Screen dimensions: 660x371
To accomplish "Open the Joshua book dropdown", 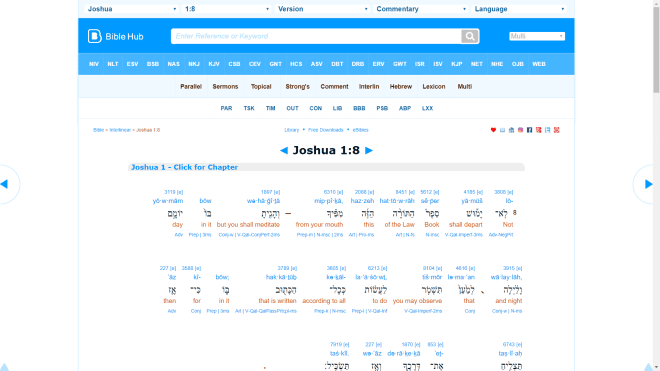I will (x=131, y=9).
